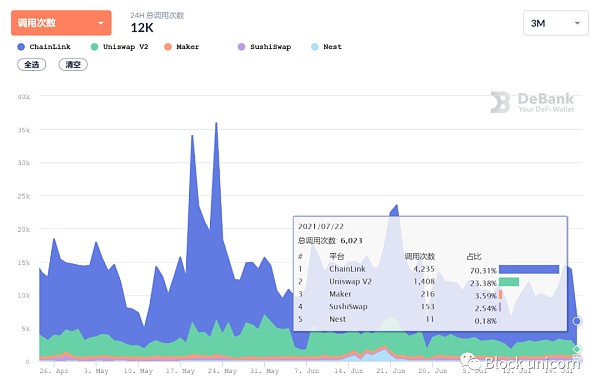Click the green Uniswap V2 diamond marker

[577, 349]
